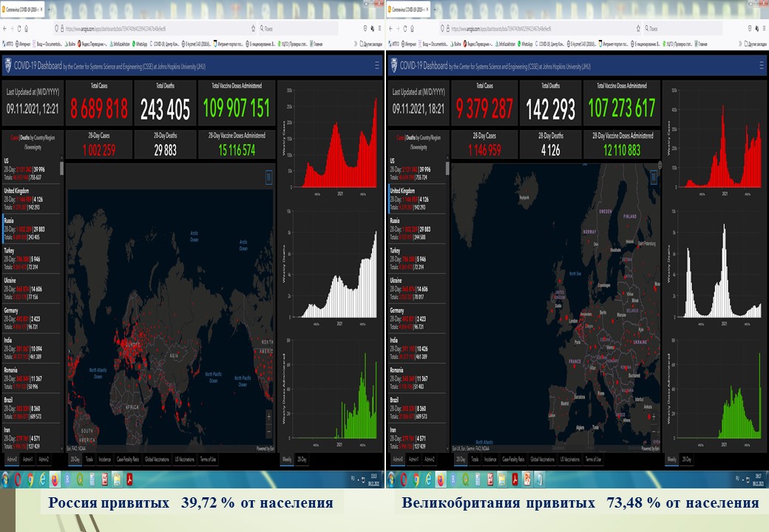This screenshot has width=769, height=532.
Task: Expand the left browser's bookmarks overflow chevron
Action: pyautogui.click(x=356, y=44)
